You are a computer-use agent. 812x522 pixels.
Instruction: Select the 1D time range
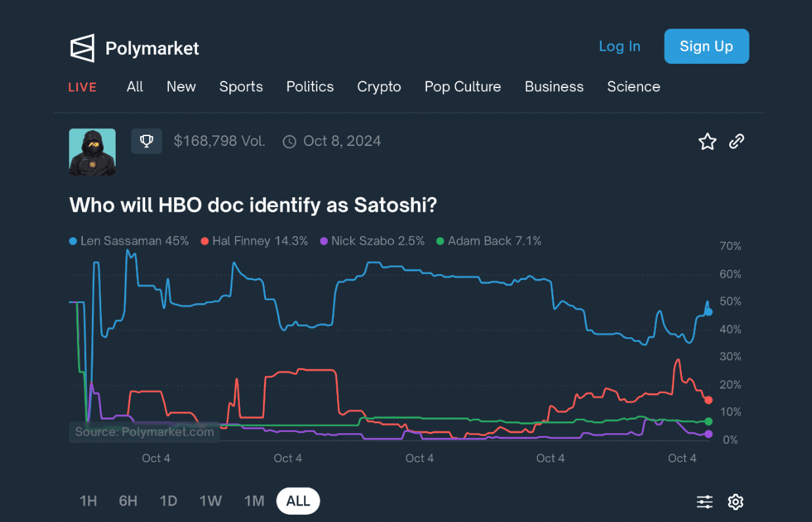[169, 501]
